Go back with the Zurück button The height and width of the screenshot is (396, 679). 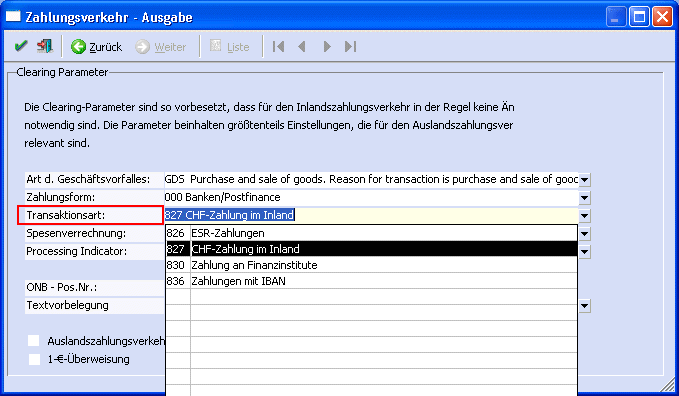point(97,47)
